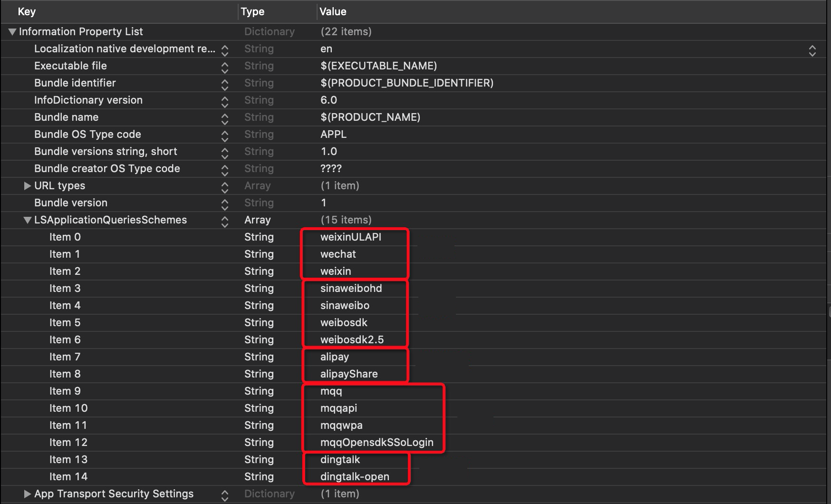The image size is (831, 504).
Task: Expand the URL types array
Action: (28, 186)
